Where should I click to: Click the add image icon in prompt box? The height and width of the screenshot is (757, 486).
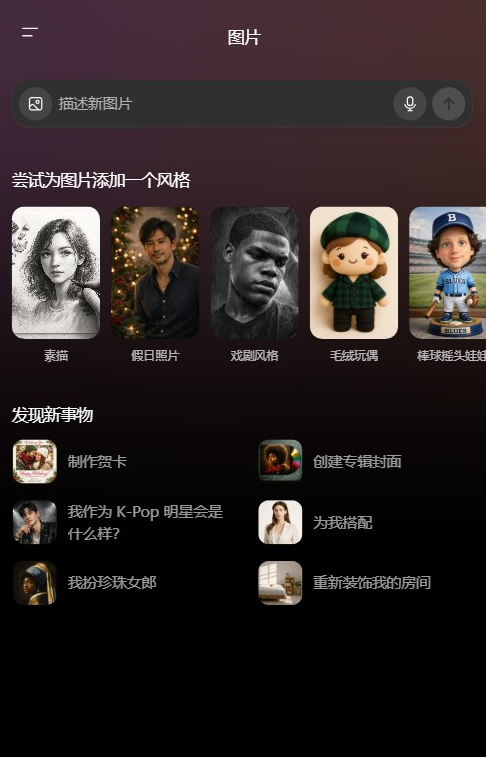click(35, 104)
